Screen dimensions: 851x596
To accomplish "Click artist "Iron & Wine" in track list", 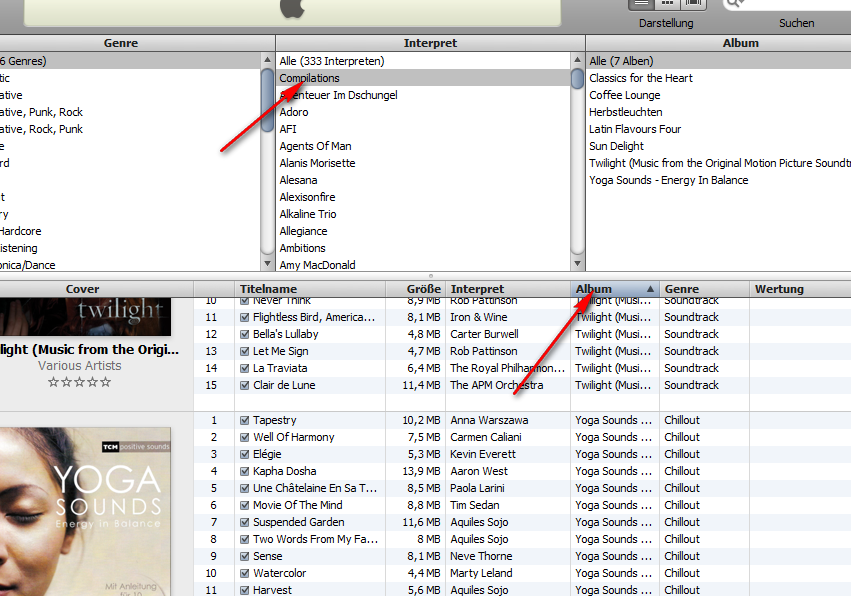I will (x=479, y=318).
